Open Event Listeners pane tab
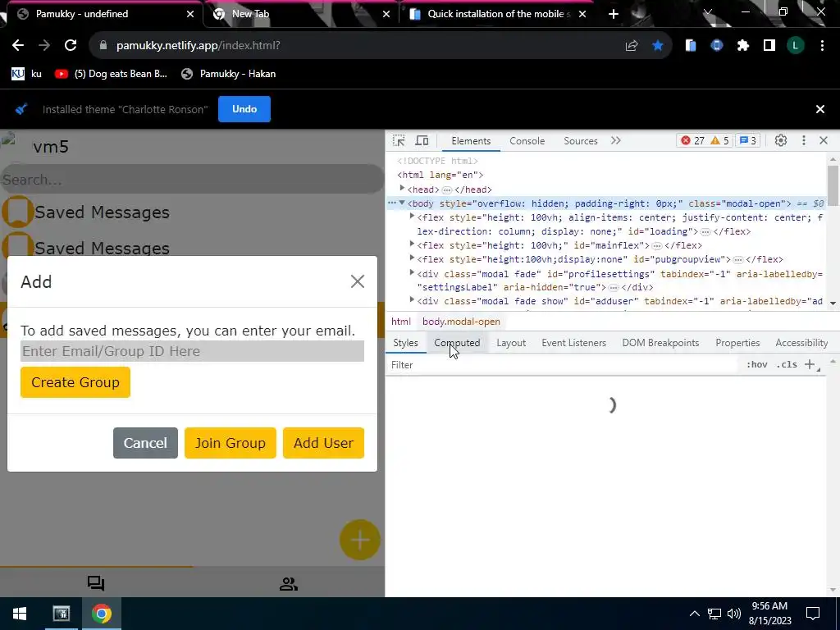This screenshot has width=840, height=630. tap(573, 343)
